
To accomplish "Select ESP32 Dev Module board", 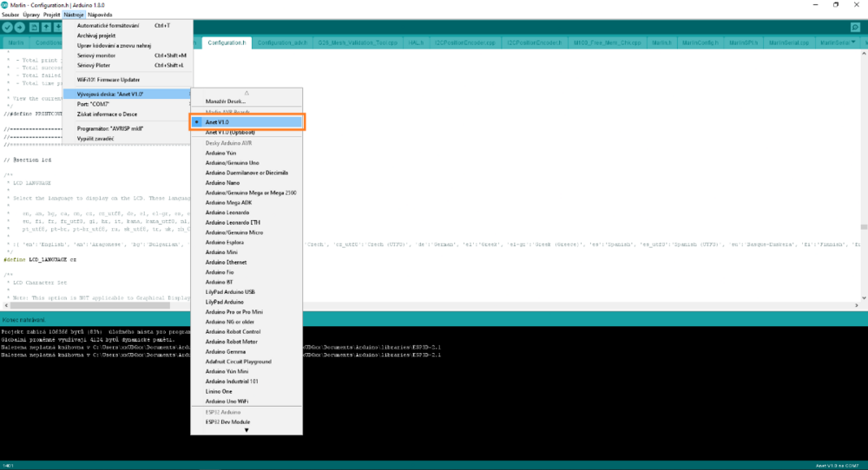I will (247, 422).
